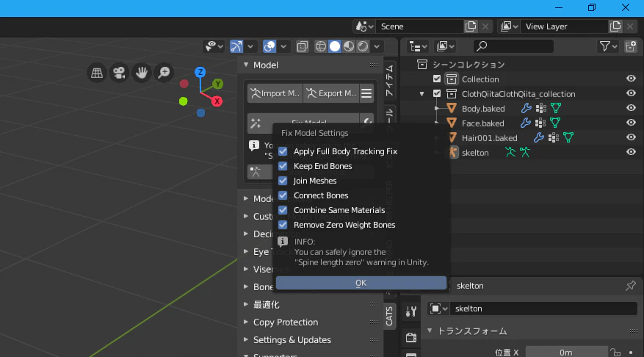Switch to solid shading
The width and height of the screenshot is (644, 357).
coord(335,46)
